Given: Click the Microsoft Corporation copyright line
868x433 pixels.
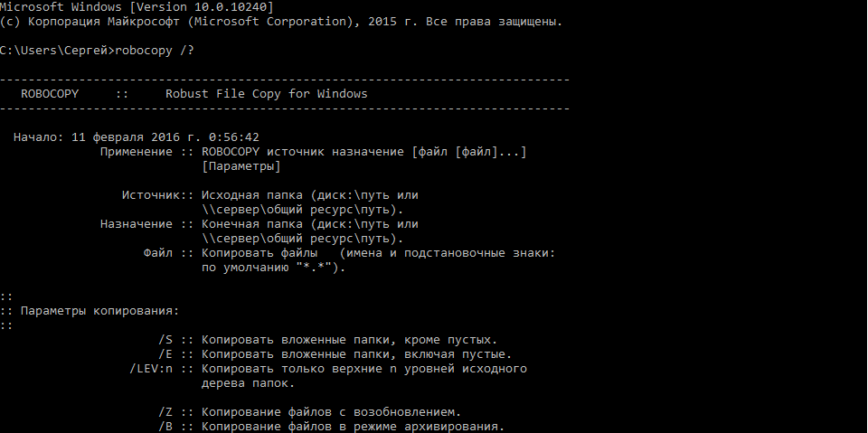Looking at the screenshot, I should (280, 21).
